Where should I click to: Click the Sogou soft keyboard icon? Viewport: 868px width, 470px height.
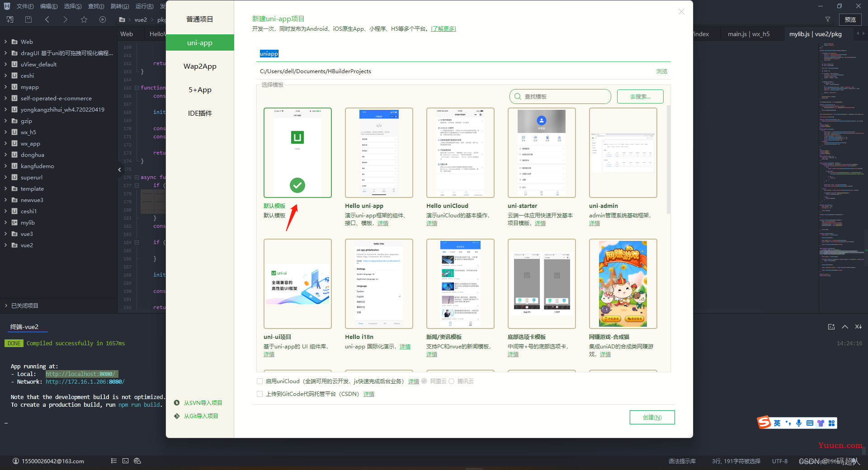[810, 423]
